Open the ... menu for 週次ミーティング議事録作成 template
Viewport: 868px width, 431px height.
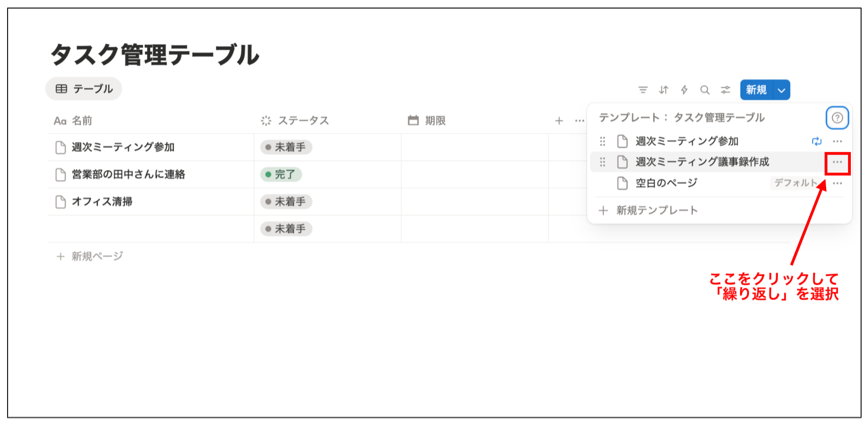pos(837,162)
